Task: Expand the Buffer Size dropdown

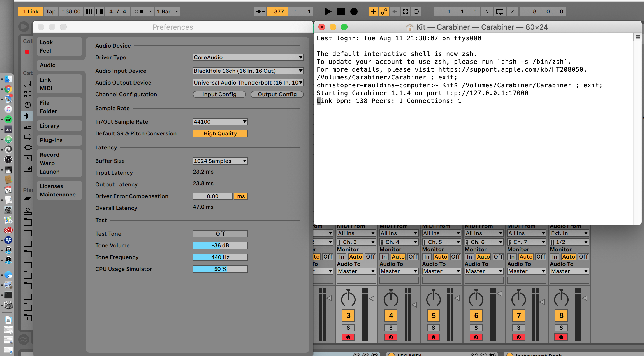Action: point(220,161)
